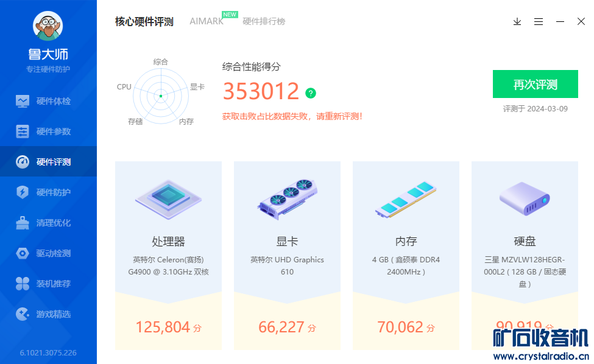Click the Celeron G4900 description text

[x=168, y=266]
